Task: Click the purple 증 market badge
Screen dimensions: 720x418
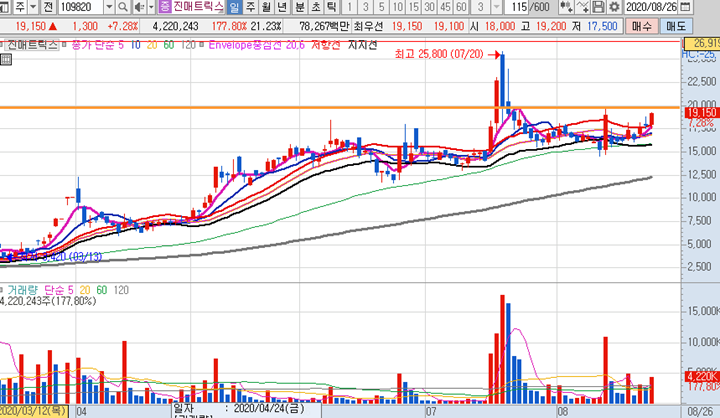Action: click(x=164, y=7)
